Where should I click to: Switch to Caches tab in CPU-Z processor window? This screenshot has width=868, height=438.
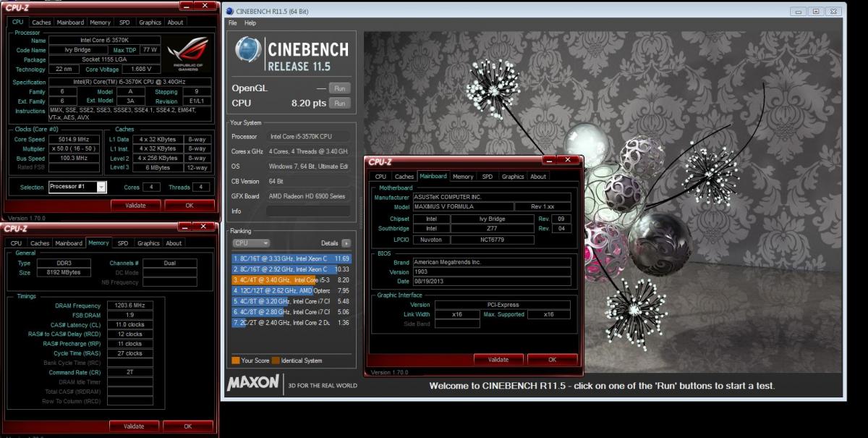tap(41, 22)
